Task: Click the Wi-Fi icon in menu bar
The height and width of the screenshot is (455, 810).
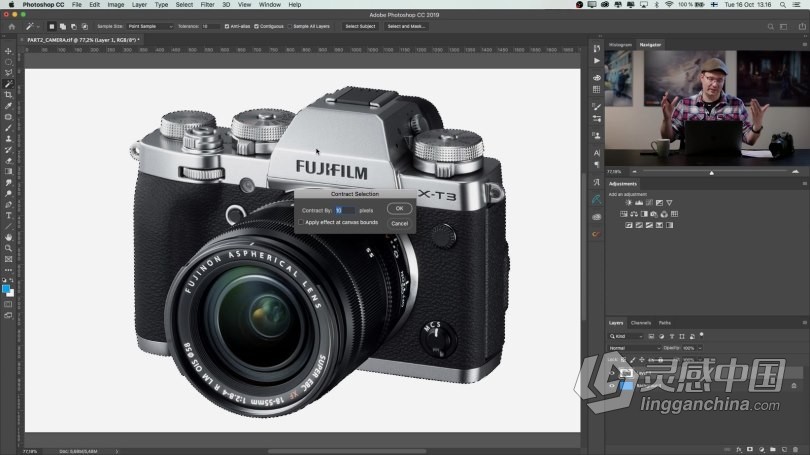Action: pos(669,5)
